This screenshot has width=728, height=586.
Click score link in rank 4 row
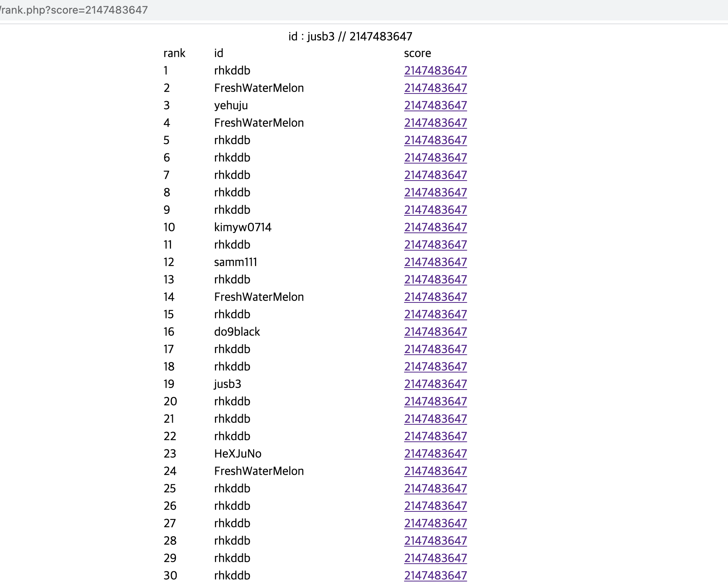coord(435,123)
